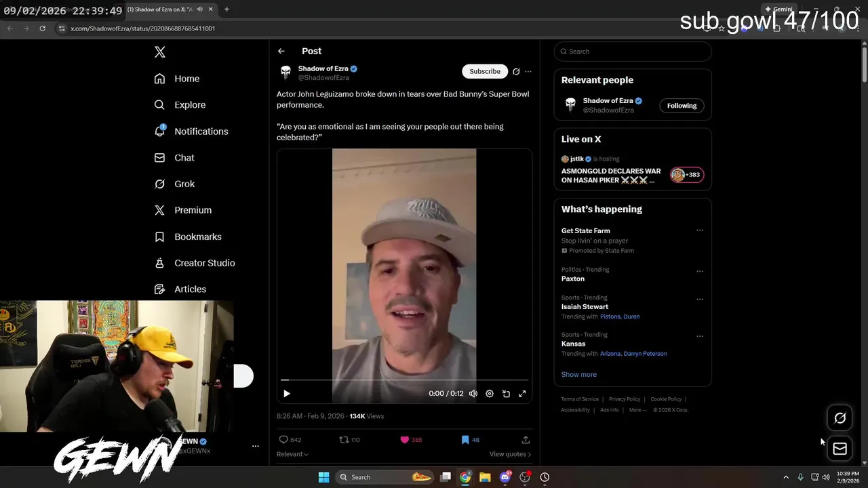
Task: Open Chrome from the taskbar
Action: pos(465,477)
